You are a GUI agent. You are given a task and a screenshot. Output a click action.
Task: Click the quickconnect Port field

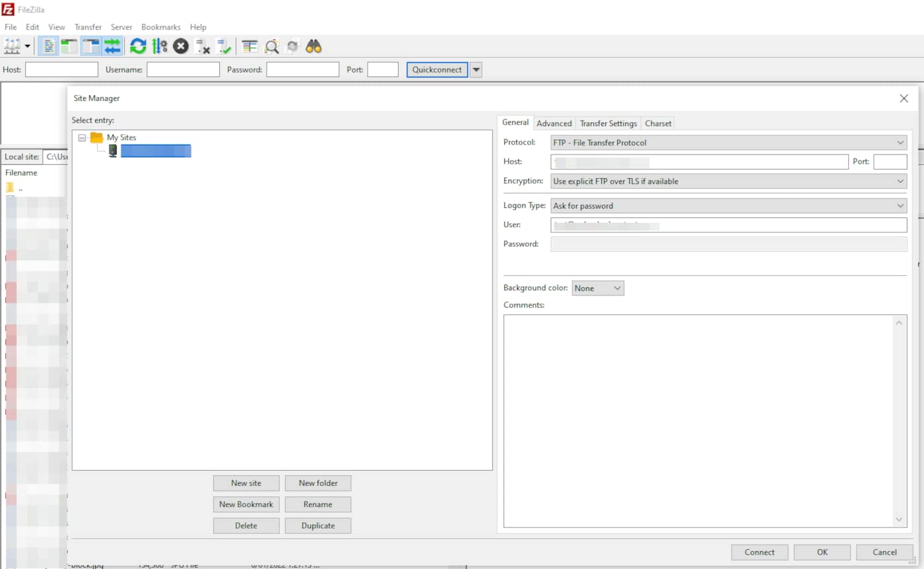(x=383, y=69)
